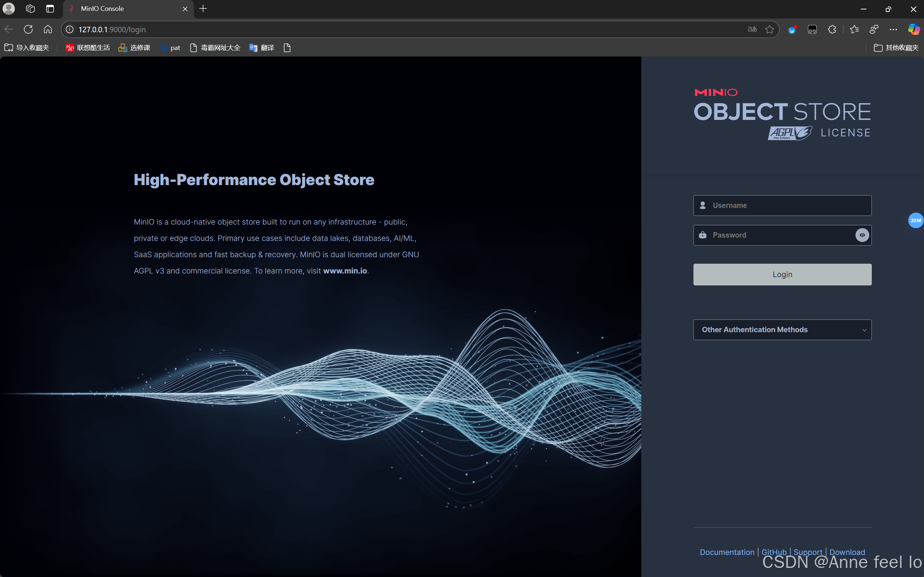The image size is (924, 577).
Task: Go to browser home page icon
Action: coord(48,29)
